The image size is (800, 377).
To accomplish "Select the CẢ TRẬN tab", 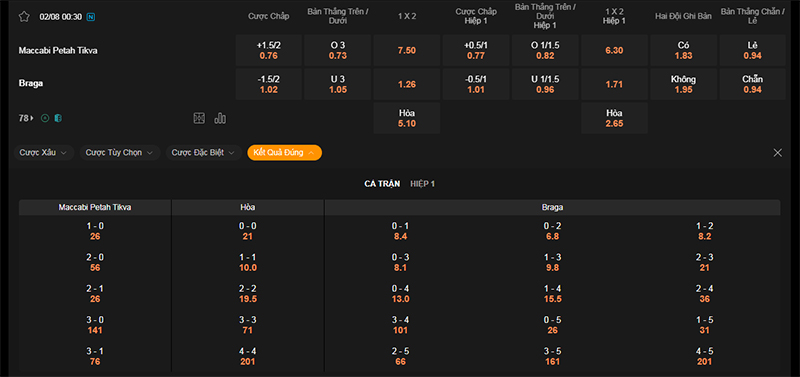I will click(382, 184).
